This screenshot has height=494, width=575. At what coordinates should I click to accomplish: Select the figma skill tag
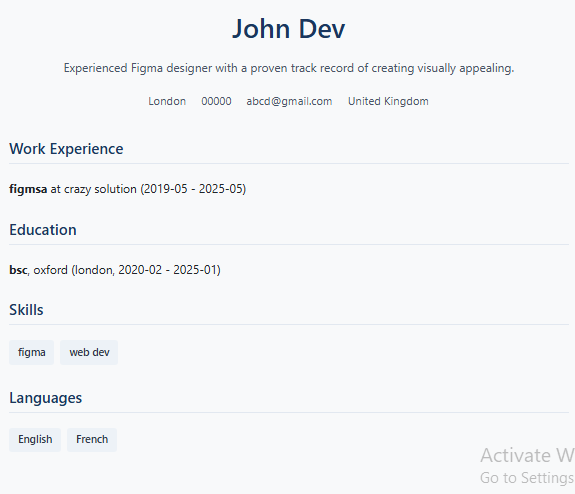(x=32, y=352)
